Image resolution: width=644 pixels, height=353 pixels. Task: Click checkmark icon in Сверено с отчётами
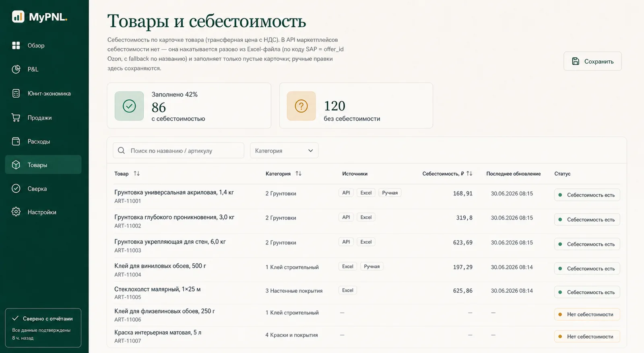coord(15,318)
